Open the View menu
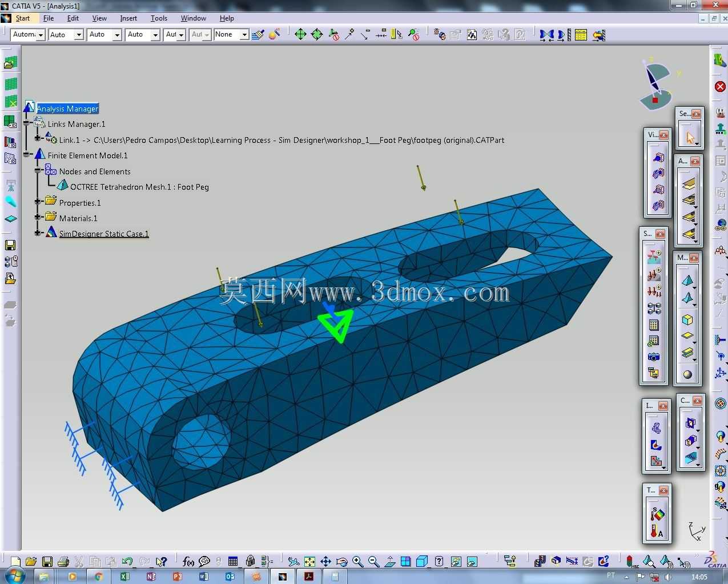The height and width of the screenshot is (584, 728). (99, 18)
